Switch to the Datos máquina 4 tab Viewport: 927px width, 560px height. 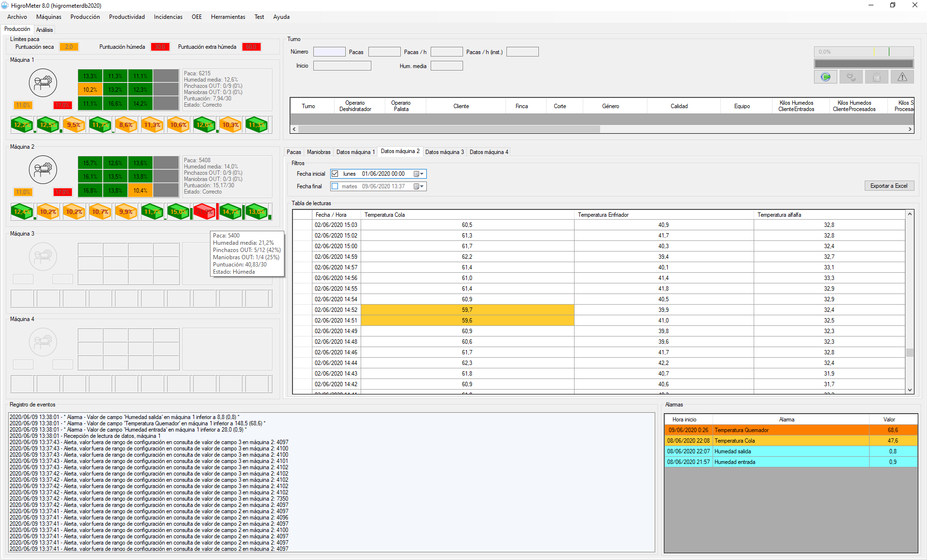(489, 152)
